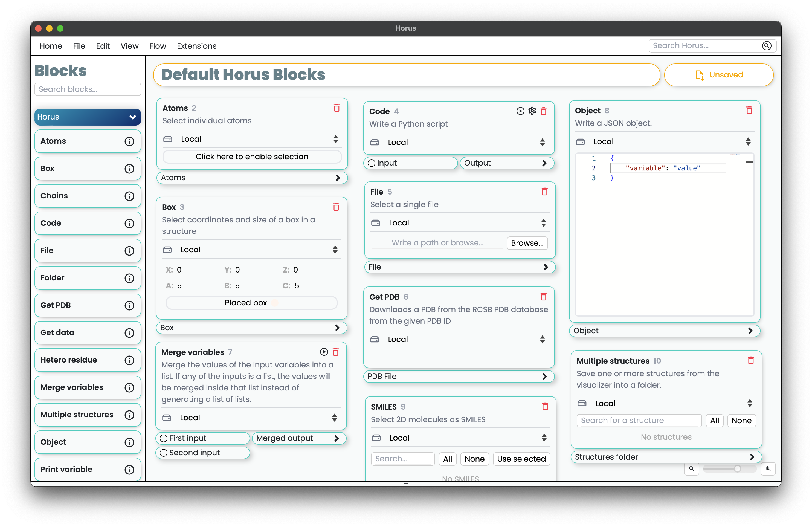Screen dimensions: 812x527
Task: Click the search icon in Search Horus
Action: click(x=767, y=46)
